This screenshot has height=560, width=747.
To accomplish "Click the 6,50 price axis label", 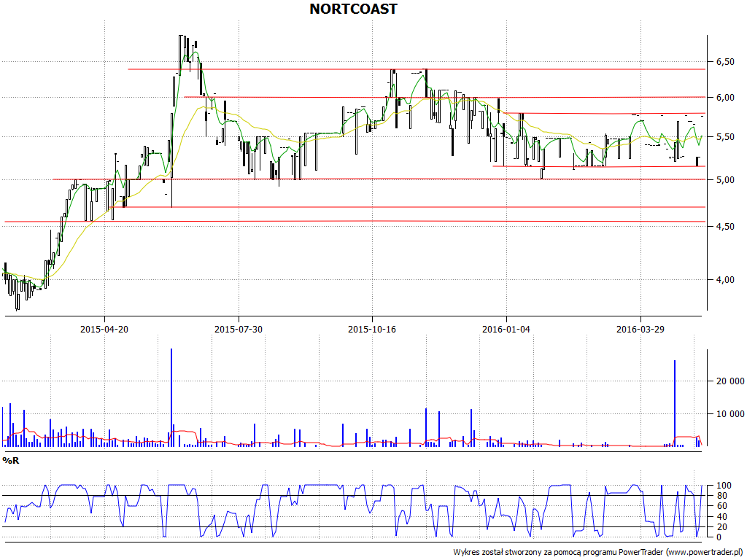I will click(x=724, y=62).
